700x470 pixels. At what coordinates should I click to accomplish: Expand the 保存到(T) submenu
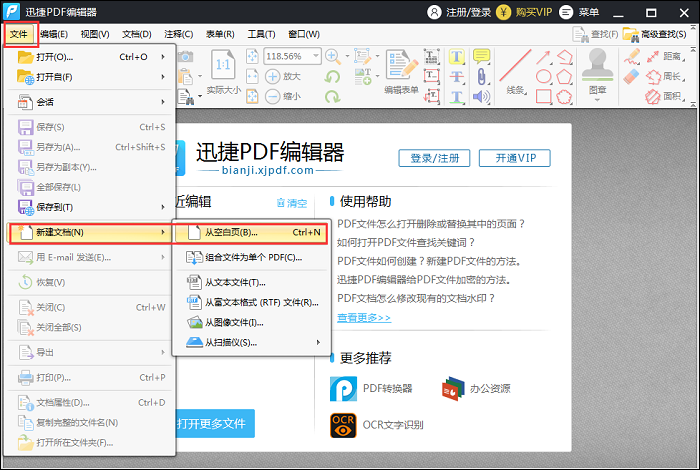(x=91, y=207)
